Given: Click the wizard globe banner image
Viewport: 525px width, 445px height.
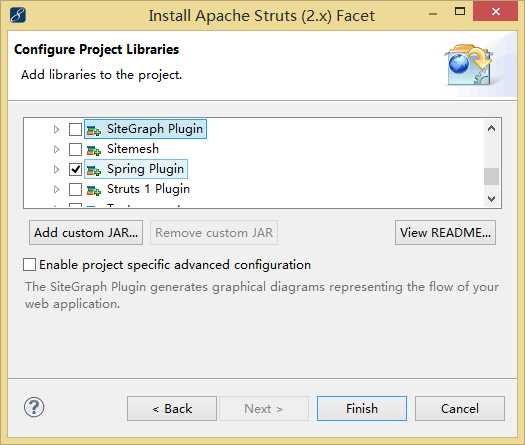Looking at the screenshot, I should [x=470, y=65].
